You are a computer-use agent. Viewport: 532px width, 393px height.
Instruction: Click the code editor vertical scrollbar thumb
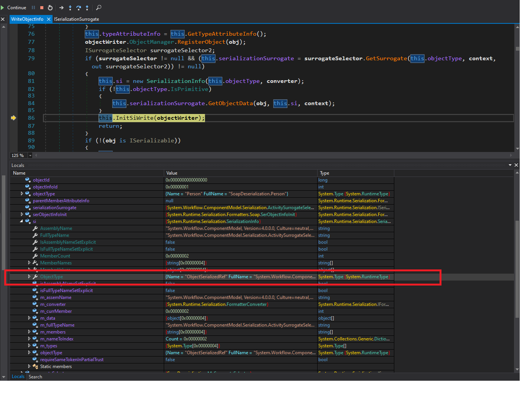517,49
